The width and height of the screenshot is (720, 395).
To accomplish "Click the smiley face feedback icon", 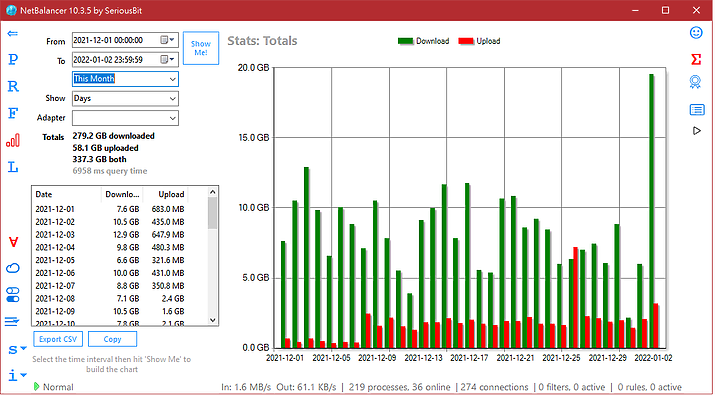I will pos(696,33).
